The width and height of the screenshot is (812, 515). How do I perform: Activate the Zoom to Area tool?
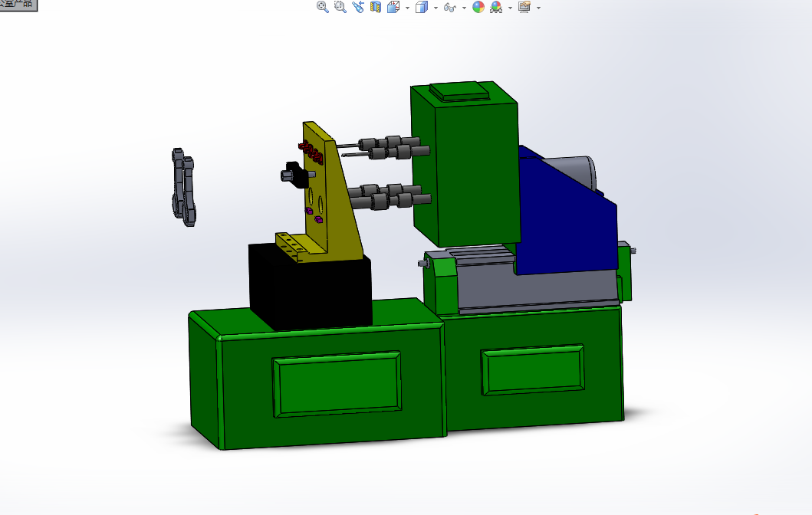pyautogui.click(x=340, y=7)
